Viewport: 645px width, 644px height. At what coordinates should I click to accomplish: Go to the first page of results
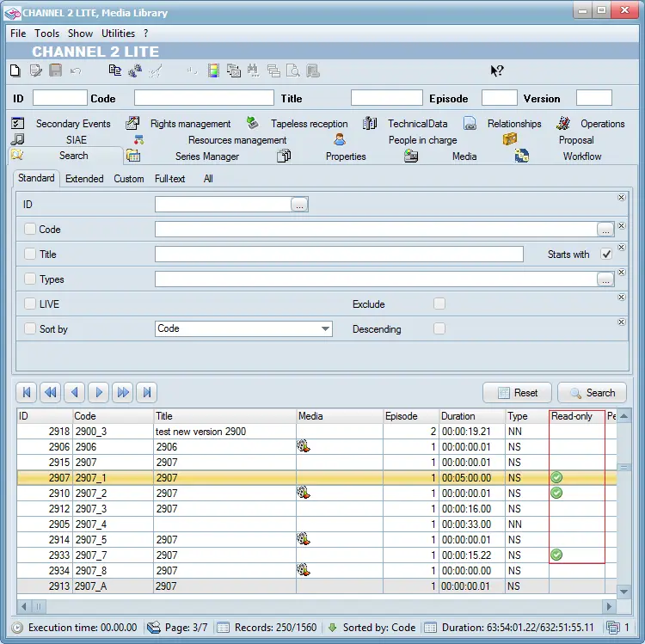tap(27, 393)
